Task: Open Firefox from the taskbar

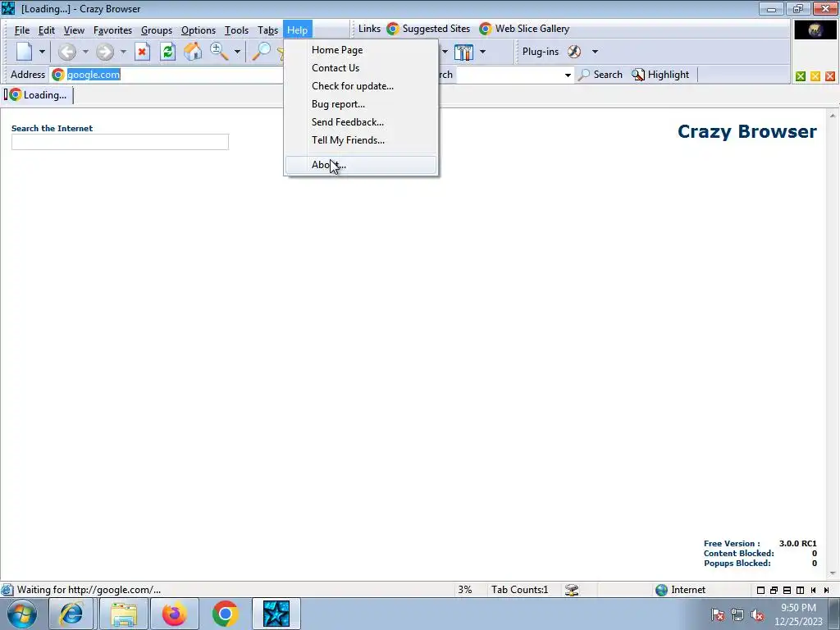Action: coord(174,614)
